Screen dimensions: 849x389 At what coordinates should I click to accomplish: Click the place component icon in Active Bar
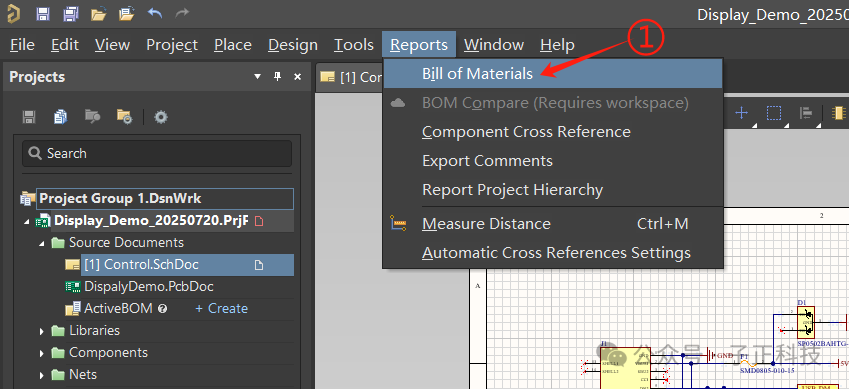coord(838,113)
